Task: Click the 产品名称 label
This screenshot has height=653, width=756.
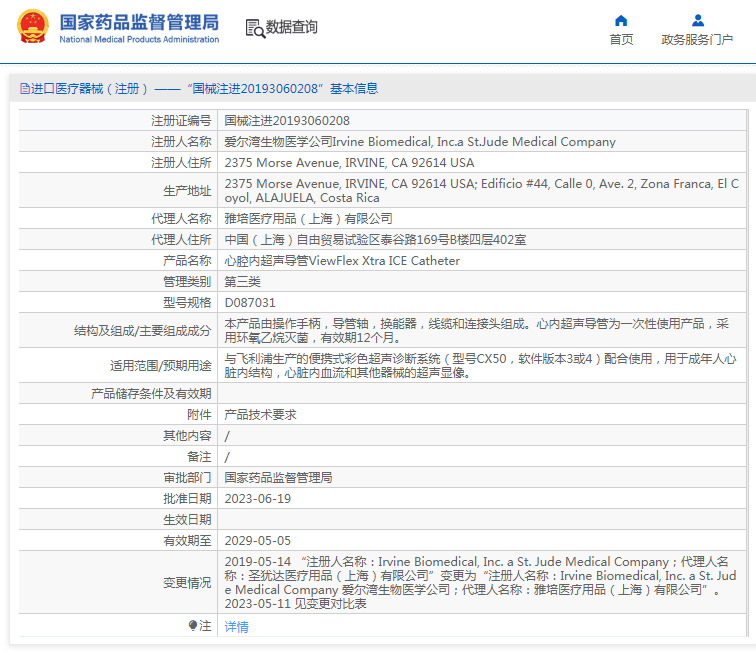Action: point(187,260)
